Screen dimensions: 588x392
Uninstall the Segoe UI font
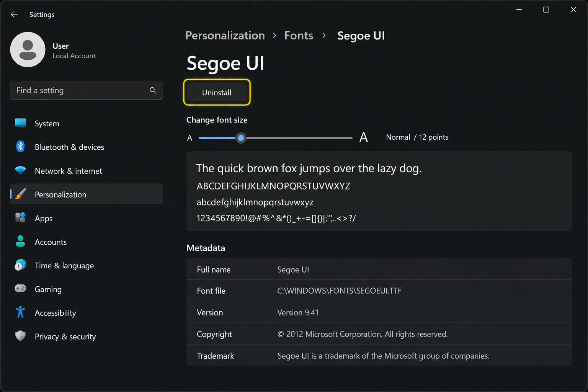(x=217, y=92)
